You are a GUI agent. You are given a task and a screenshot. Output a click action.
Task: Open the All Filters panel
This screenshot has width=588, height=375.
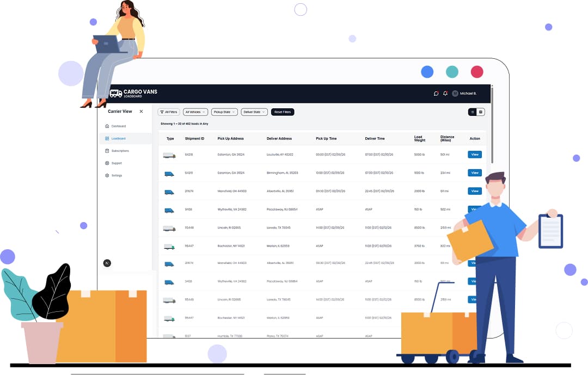(169, 112)
